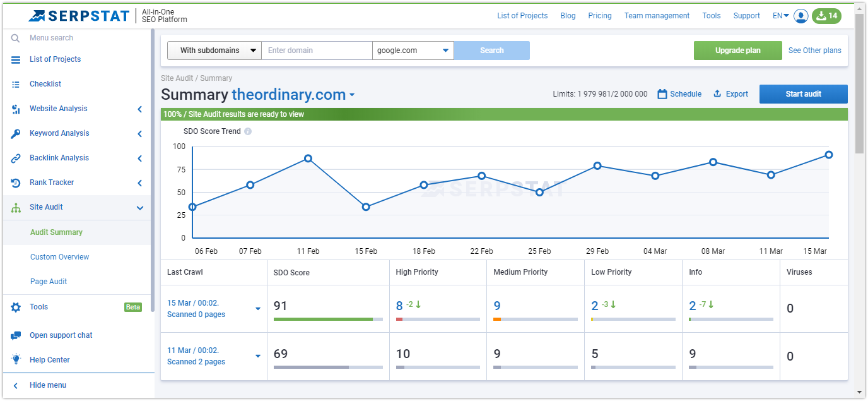Click the Start audit button
Image resolution: width=868 pixels, height=401 pixels.
(x=804, y=94)
